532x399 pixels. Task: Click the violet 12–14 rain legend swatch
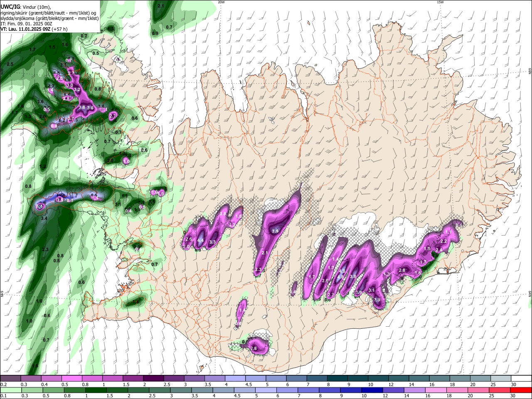click(x=394, y=390)
